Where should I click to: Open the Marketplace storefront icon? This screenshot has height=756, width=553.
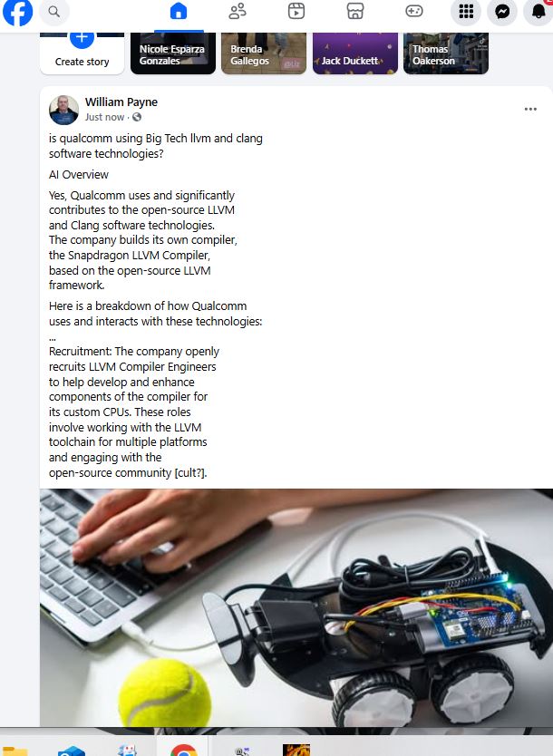(355, 12)
